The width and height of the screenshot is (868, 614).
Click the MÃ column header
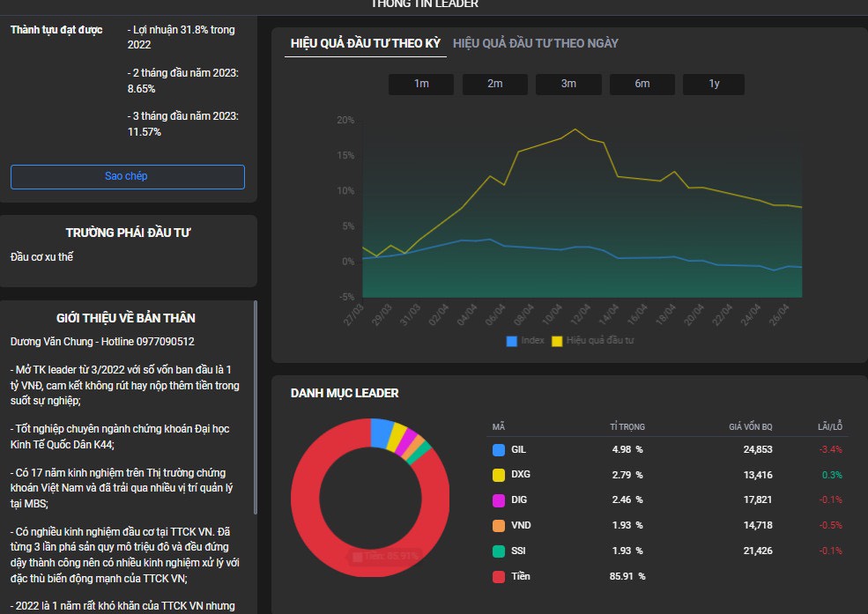coord(498,426)
